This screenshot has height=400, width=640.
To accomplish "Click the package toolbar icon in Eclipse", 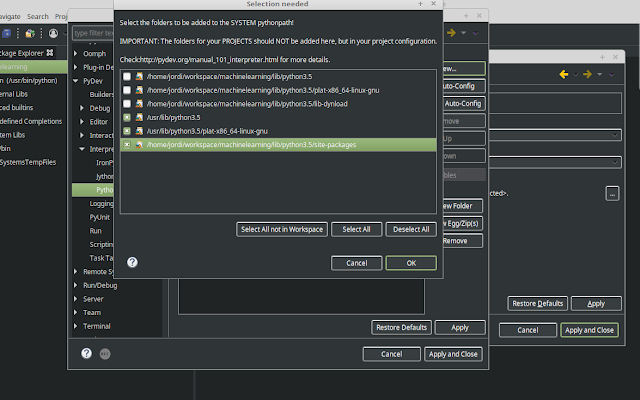I will click(x=30, y=33).
